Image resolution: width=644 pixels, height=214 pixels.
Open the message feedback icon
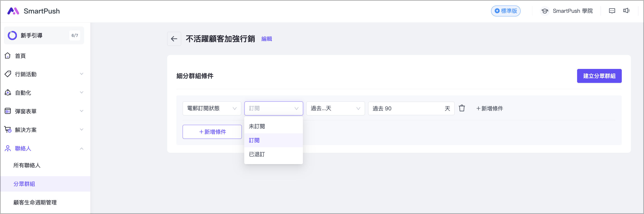click(612, 11)
